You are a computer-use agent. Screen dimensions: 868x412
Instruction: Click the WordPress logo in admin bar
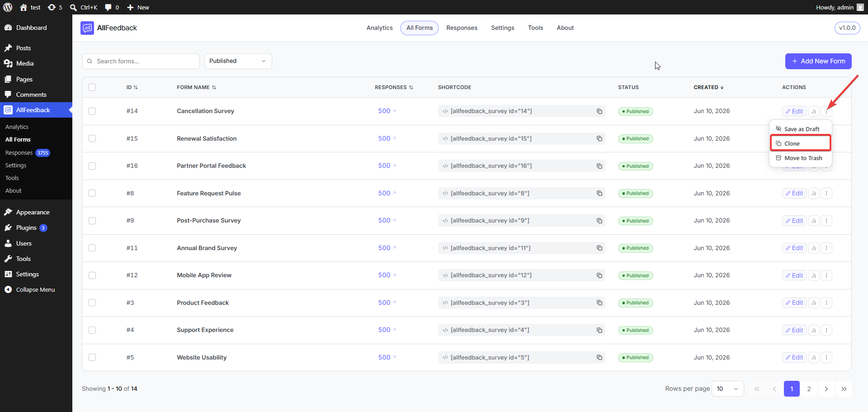[8, 7]
